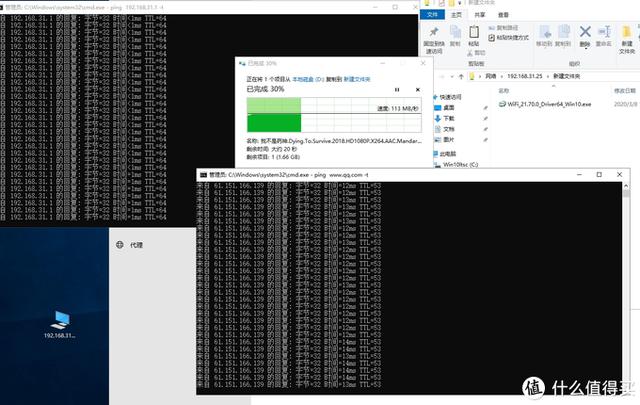Sort by the 修改日期 column header

[x=625, y=91]
